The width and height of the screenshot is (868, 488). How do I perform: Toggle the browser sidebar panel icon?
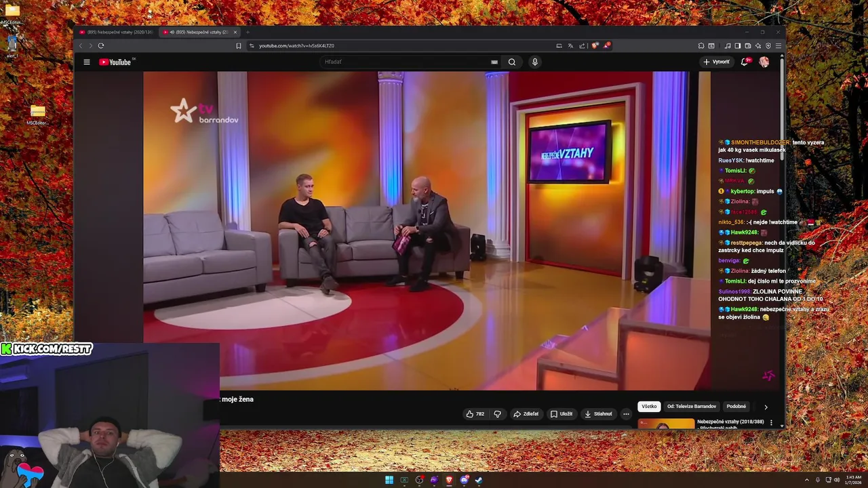(738, 45)
